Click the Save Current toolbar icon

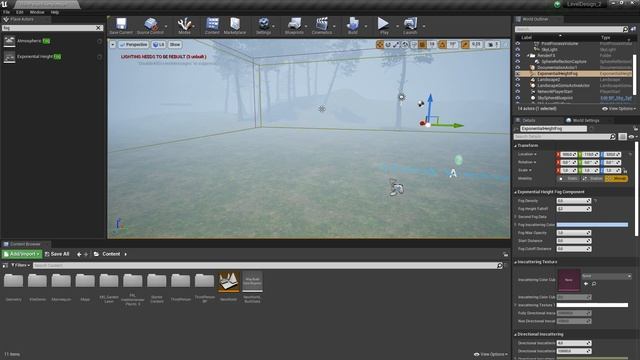[x=121, y=26]
